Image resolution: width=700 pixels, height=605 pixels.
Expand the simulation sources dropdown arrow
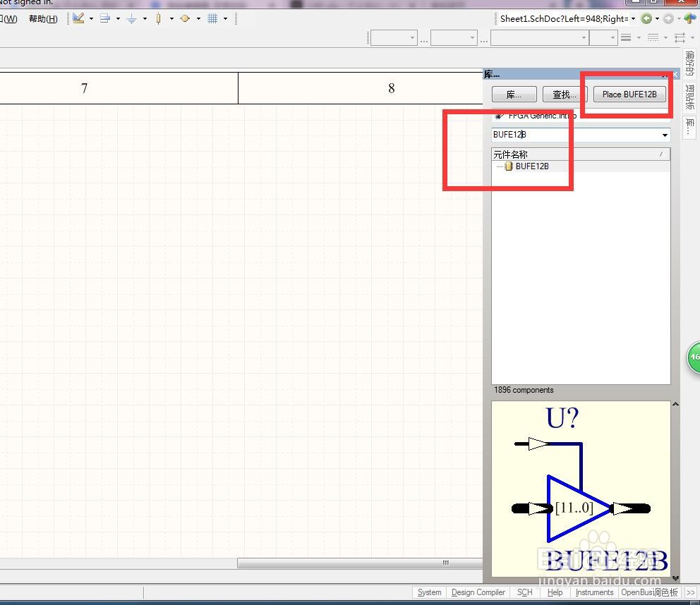click(198, 19)
